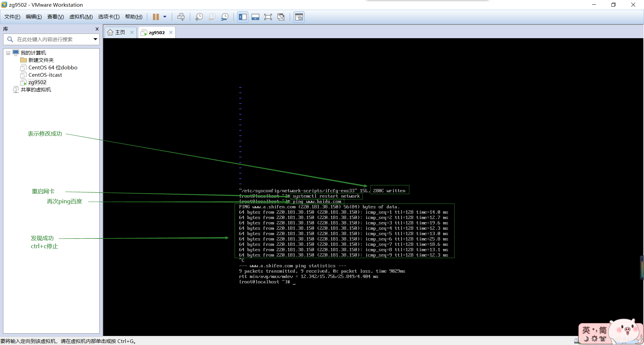Select 共享的虚拟机 in the library tree
This screenshot has height=345, width=644.
[x=36, y=90]
